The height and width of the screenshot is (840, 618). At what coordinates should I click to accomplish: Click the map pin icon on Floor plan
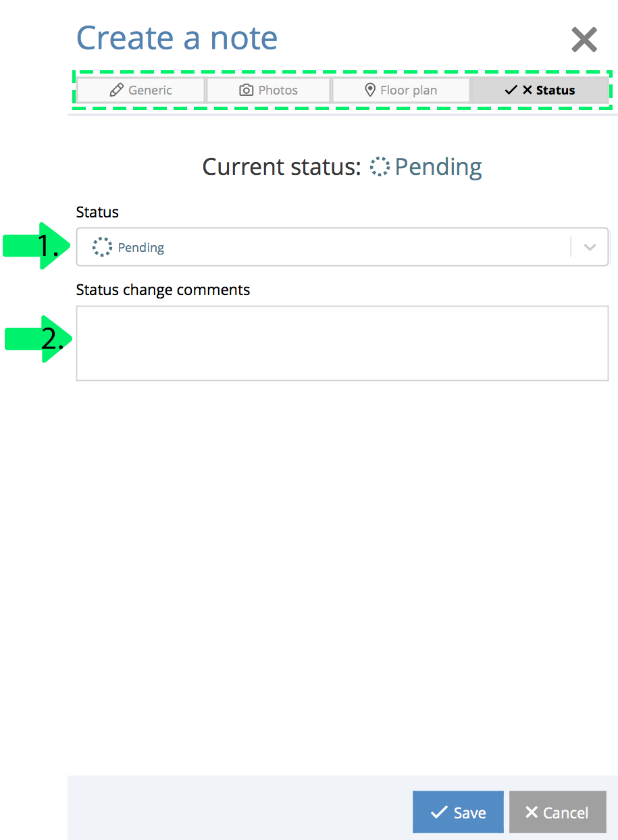[370, 90]
